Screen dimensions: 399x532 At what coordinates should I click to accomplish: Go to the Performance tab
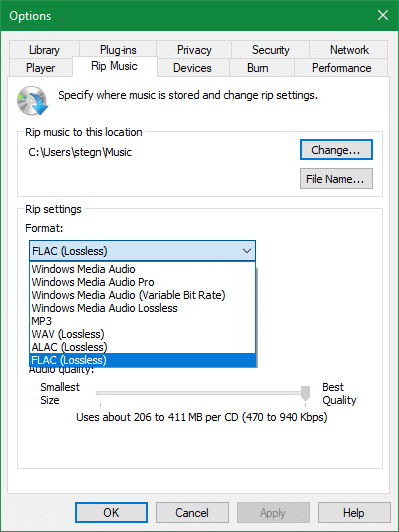pos(341,68)
